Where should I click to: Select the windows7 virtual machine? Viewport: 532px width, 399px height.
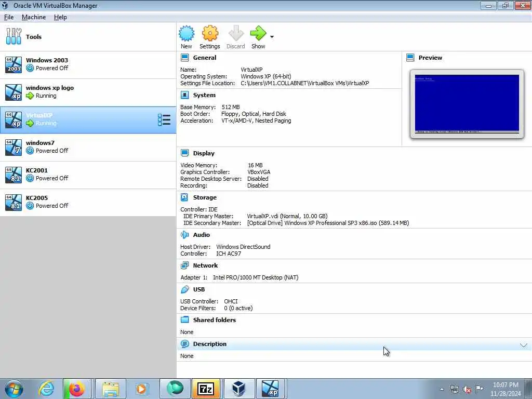click(88, 147)
